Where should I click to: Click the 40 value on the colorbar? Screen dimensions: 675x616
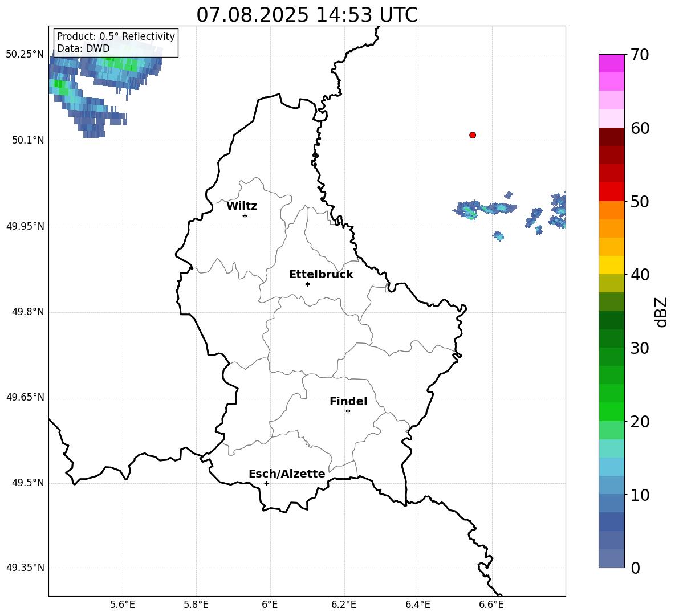tap(640, 275)
